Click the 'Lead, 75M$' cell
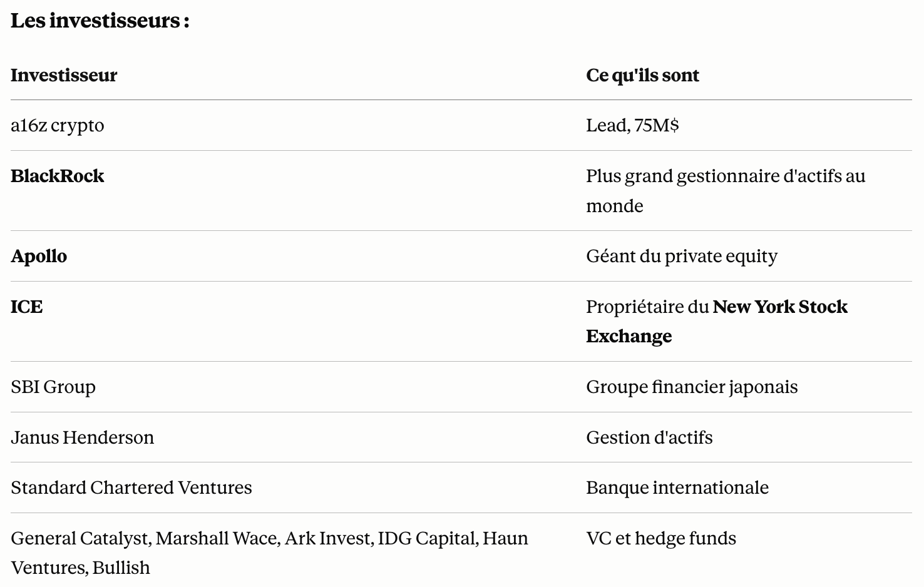Image resolution: width=924 pixels, height=587 pixels. point(632,126)
